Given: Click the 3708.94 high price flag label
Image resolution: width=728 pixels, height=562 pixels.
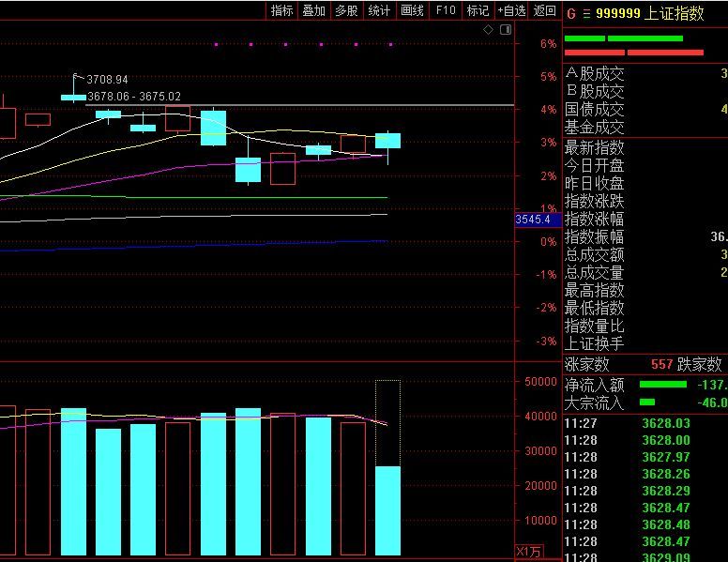Looking at the screenshot, I should (107, 81).
